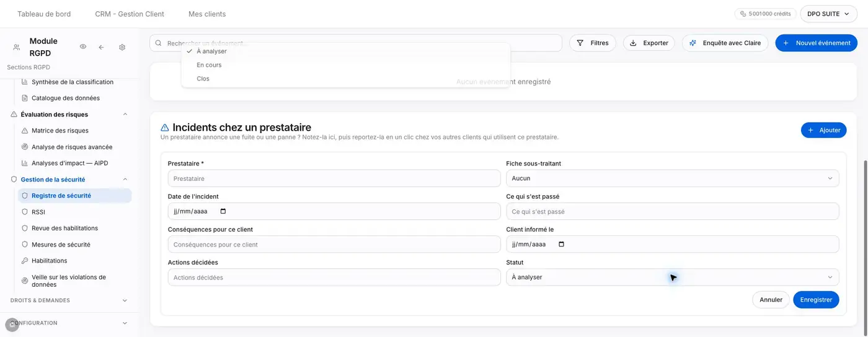Click the Ajouter button
Screen dimensions: 868x337
pos(823,130)
